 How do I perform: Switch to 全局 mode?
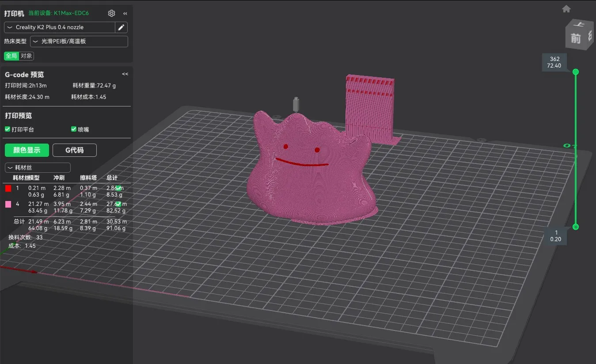(x=11, y=56)
